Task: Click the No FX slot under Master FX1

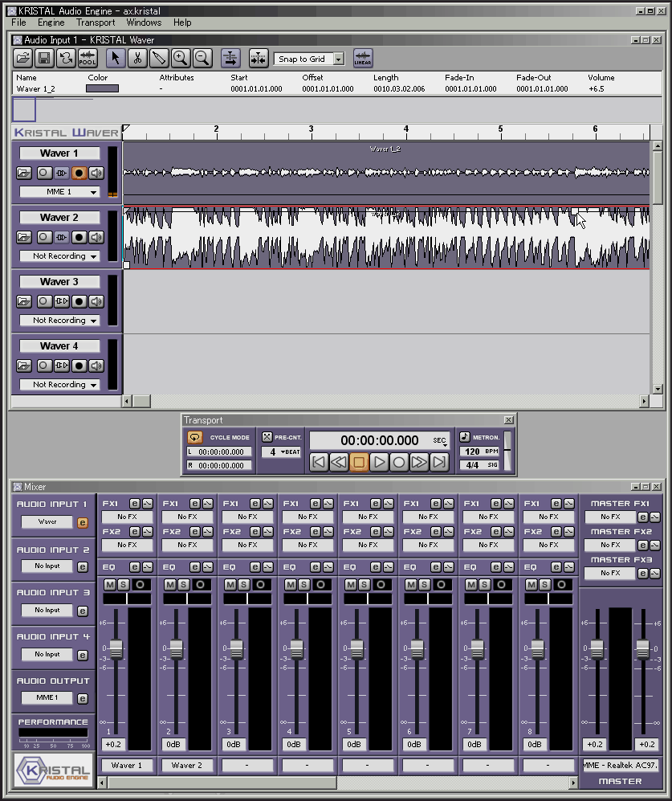Action: click(610, 517)
